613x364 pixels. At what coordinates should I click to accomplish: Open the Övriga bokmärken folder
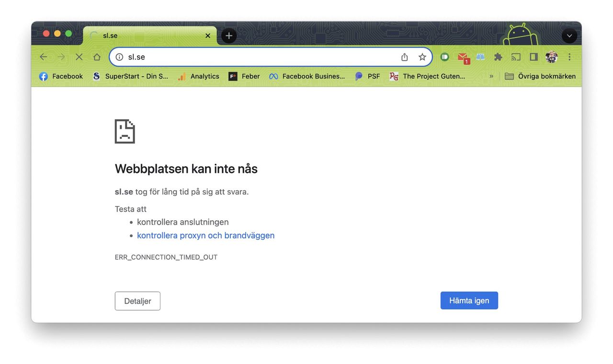point(540,76)
